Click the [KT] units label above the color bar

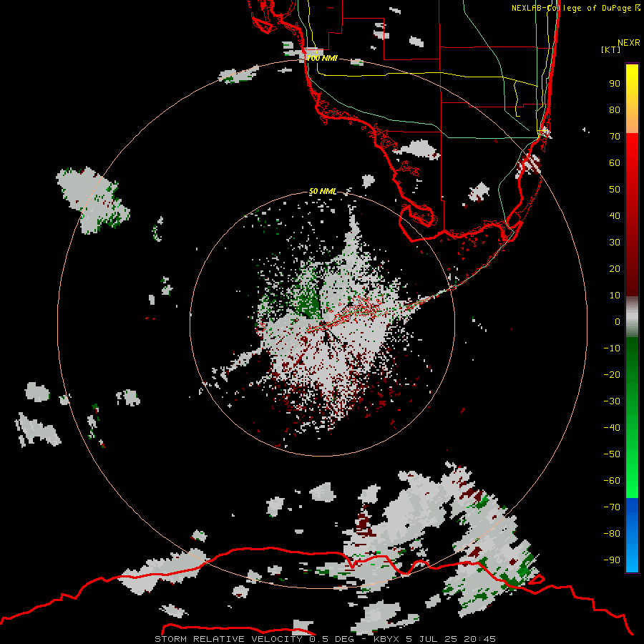click(x=611, y=49)
